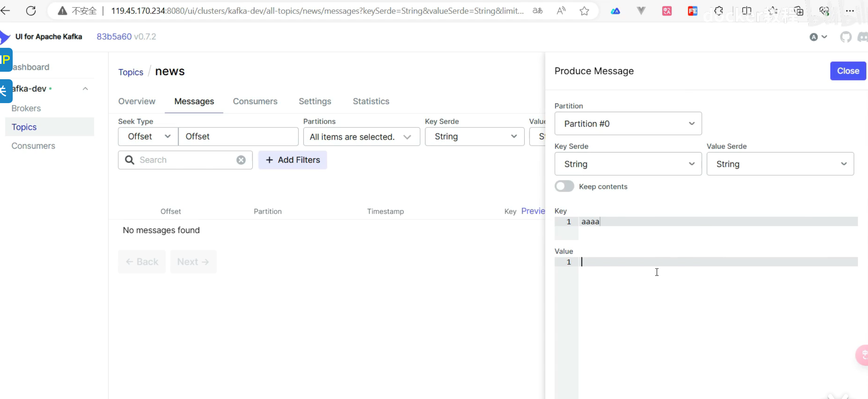Image resolution: width=868 pixels, height=399 pixels.
Task: Close the Produce Message panel
Action: (x=848, y=71)
